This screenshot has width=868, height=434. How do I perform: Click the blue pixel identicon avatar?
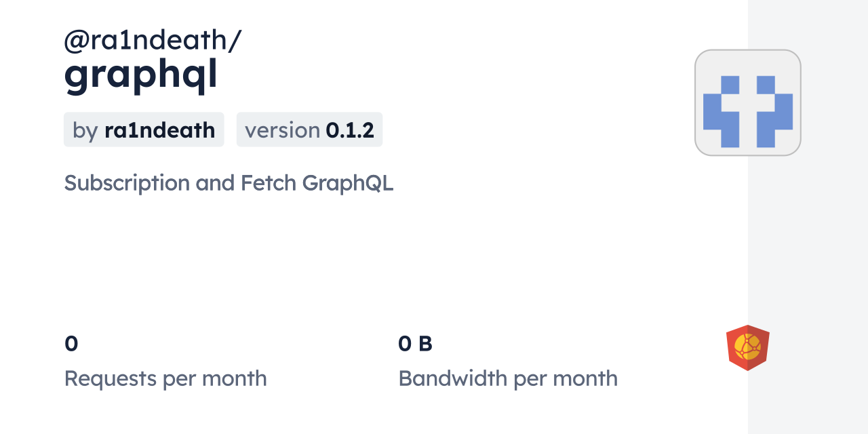pos(748,102)
